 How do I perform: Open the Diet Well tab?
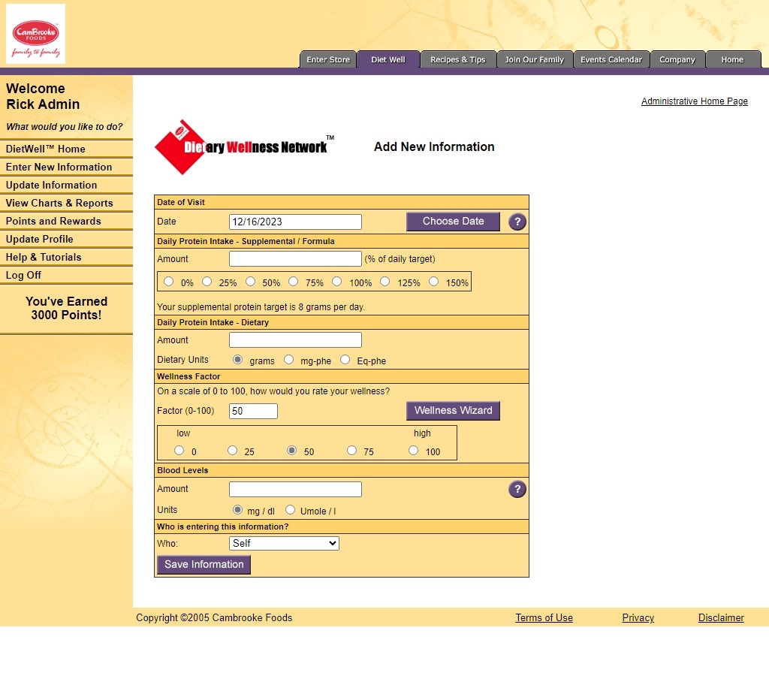pyautogui.click(x=388, y=60)
